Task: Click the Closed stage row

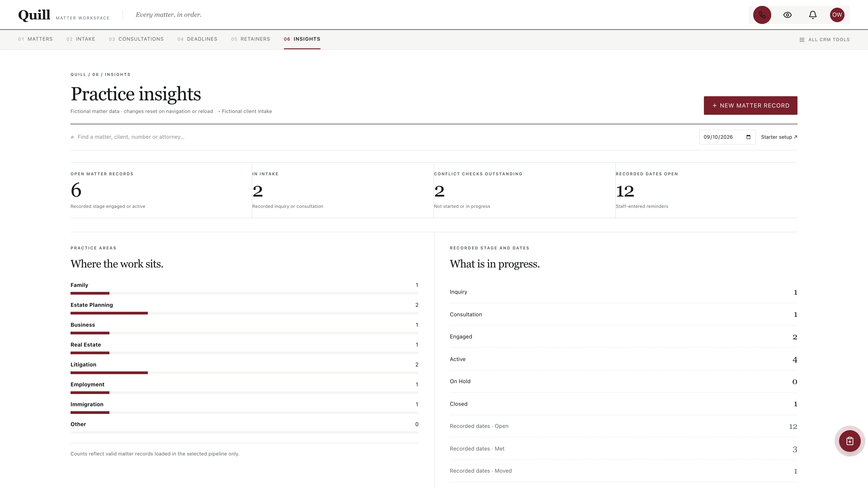Action: point(623,404)
